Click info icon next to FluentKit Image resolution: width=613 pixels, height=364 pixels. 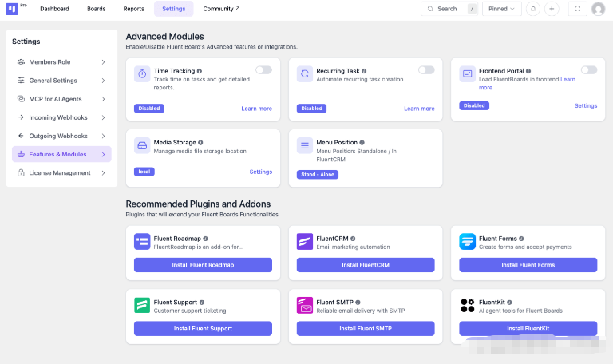pos(509,303)
